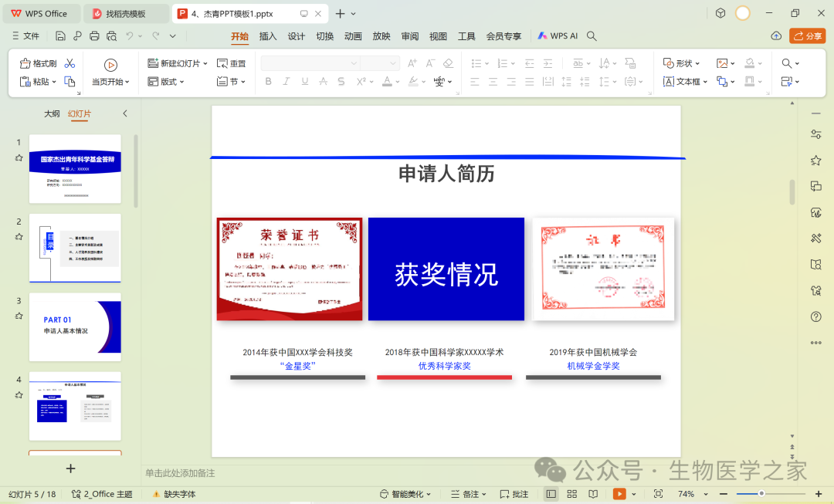Click the scissors Cut icon
This screenshot has width=834, height=504.
tap(69, 63)
